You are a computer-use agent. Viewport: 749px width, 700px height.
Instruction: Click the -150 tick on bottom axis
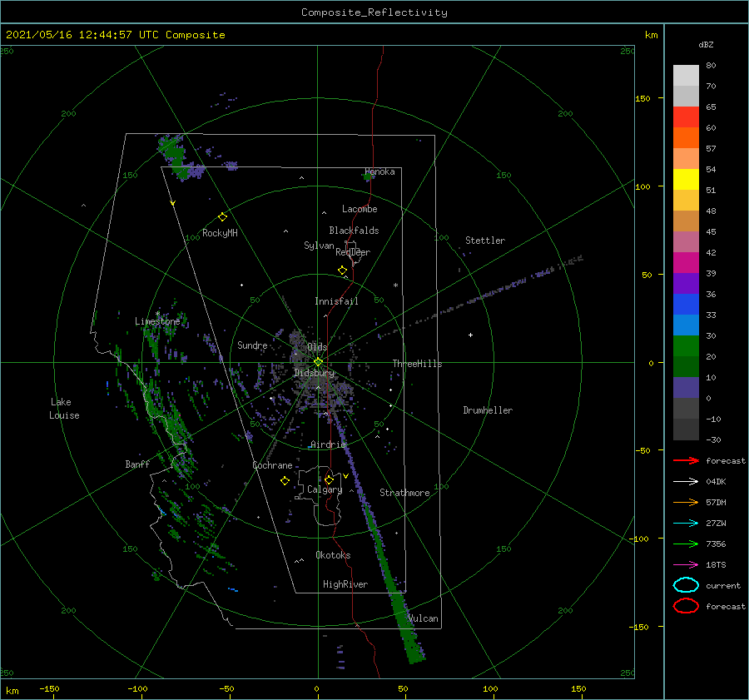click(49, 688)
